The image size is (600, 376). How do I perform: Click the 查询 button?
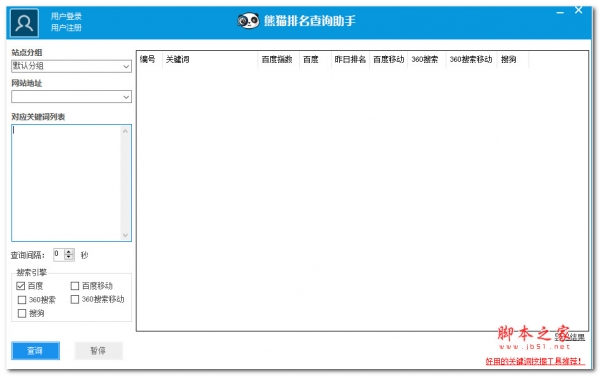[36, 351]
